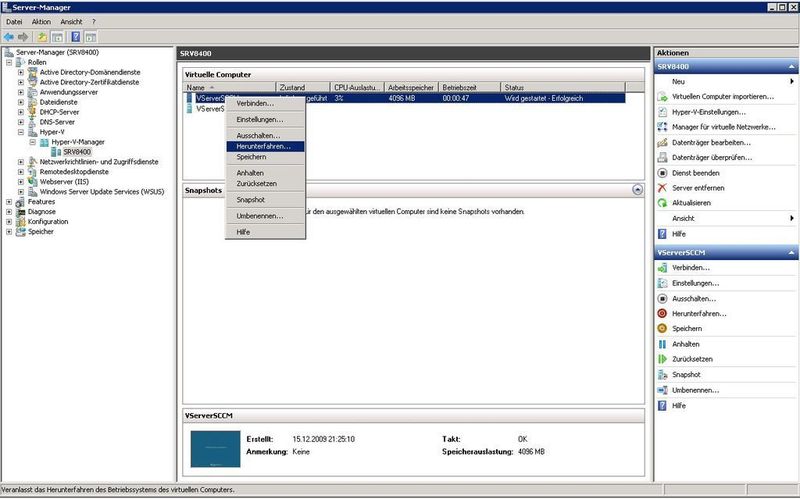Click the Help icon under SRV8400 actions
Screen dimensions: 800x499
tap(662, 234)
